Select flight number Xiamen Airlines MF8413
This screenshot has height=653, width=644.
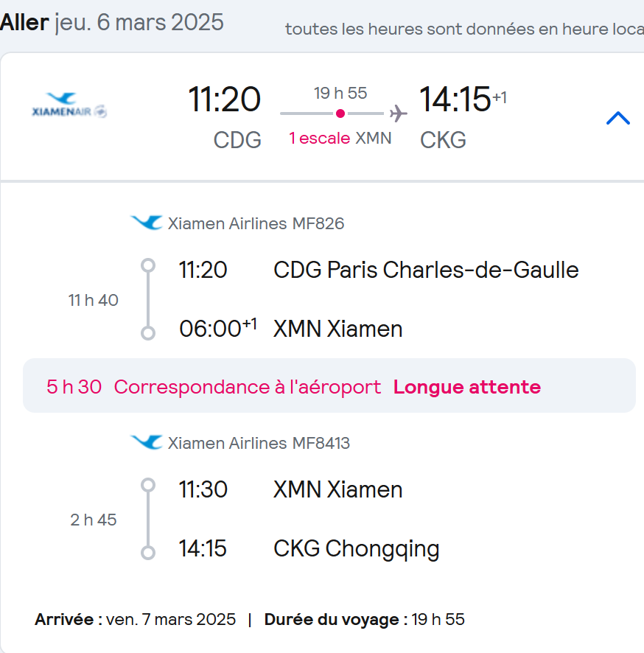(x=259, y=443)
